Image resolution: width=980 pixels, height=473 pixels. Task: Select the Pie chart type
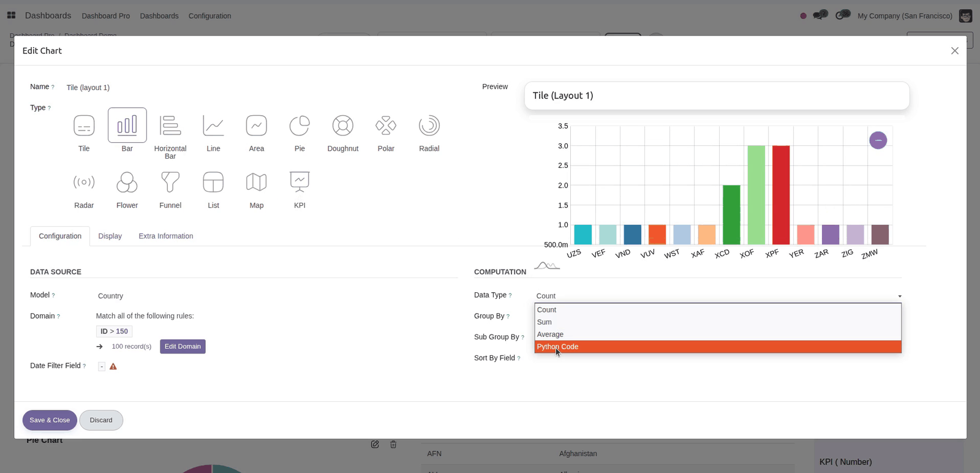(x=300, y=126)
